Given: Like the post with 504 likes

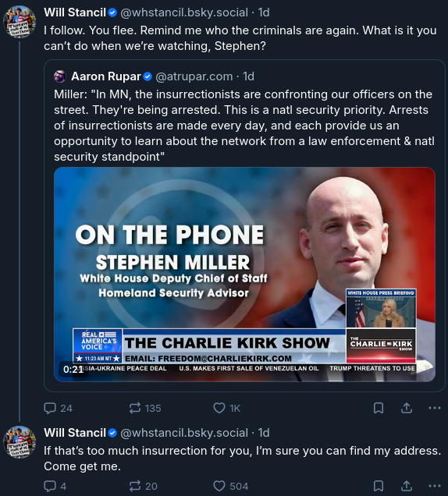Looking at the screenshot, I should pyautogui.click(x=230, y=486).
